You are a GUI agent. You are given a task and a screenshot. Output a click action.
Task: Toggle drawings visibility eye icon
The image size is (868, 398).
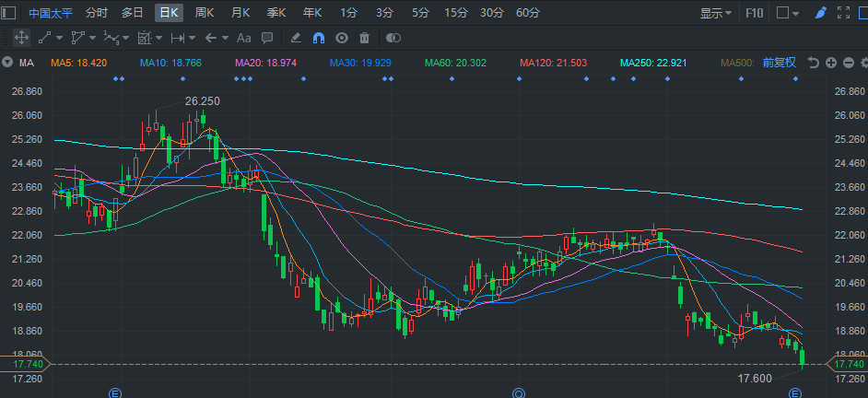point(342,38)
